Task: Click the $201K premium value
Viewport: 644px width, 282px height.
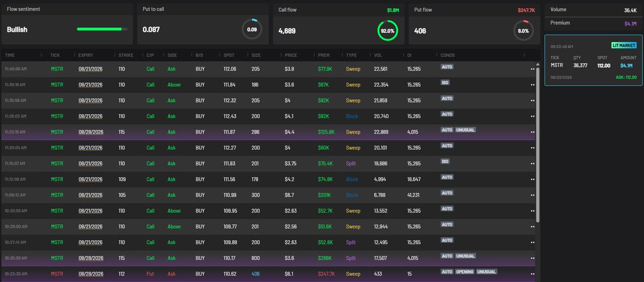Action: [x=324, y=195]
